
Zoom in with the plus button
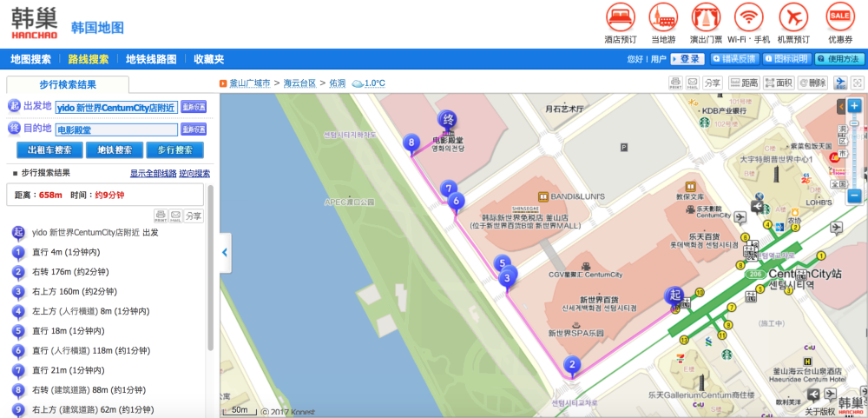coord(855,105)
